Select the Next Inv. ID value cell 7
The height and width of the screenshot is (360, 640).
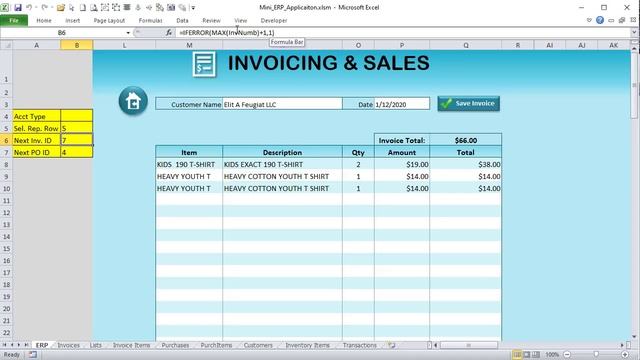tap(77, 140)
